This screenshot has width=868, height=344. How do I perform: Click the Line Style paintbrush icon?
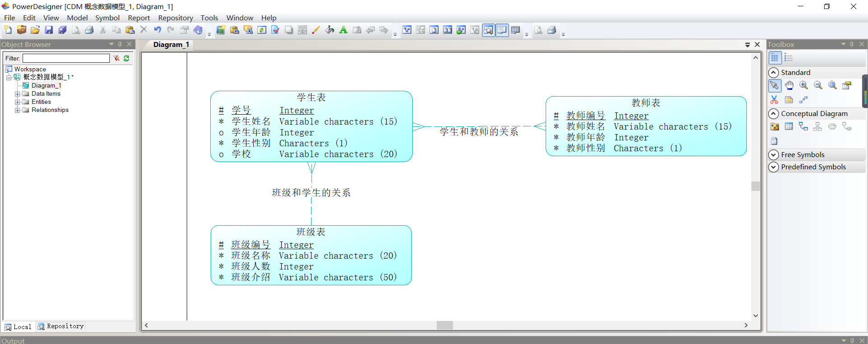pos(316,30)
